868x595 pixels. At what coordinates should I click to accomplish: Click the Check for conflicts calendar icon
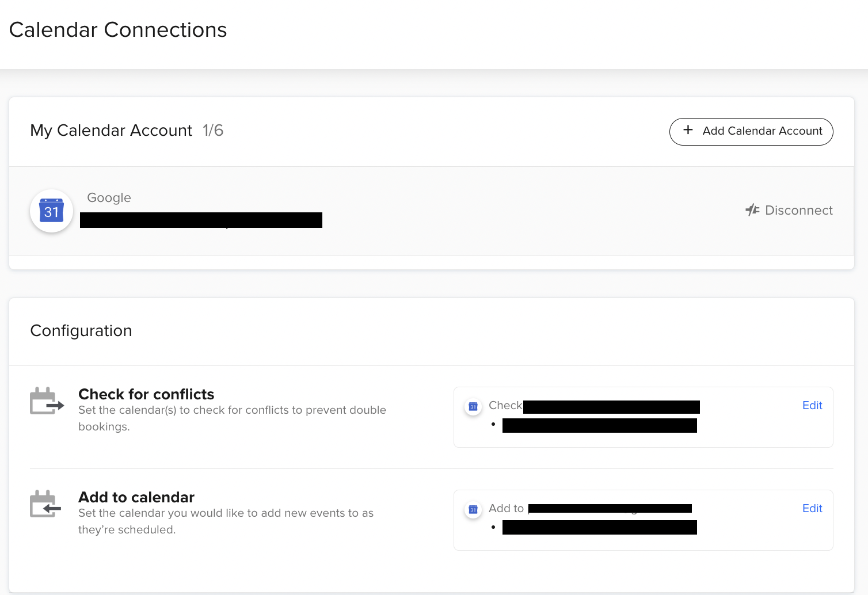click(47, 401)
